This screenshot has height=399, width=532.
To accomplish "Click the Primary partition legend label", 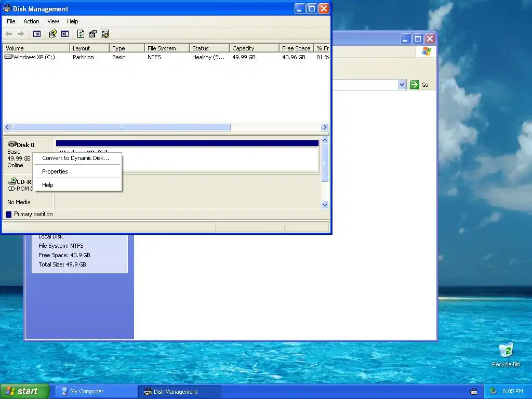I will 33,215.
